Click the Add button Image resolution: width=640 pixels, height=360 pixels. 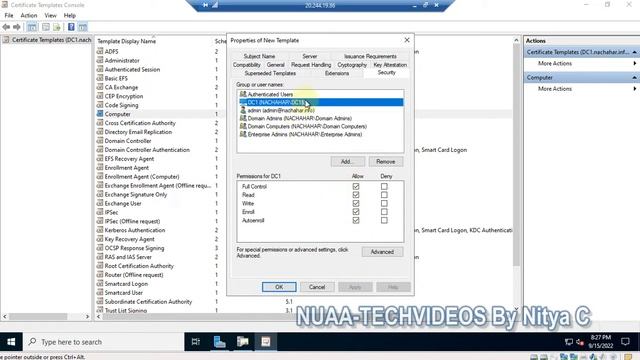(x=347, y=162)
